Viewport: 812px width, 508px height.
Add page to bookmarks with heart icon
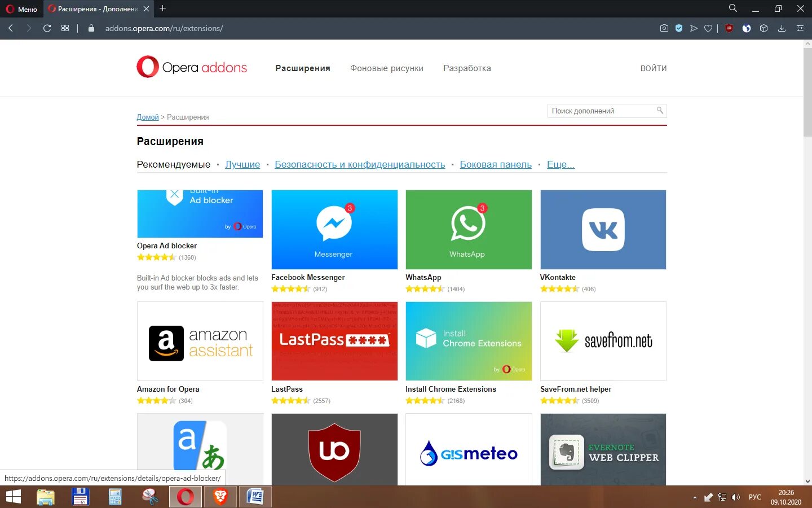click(x=708, y=28)
